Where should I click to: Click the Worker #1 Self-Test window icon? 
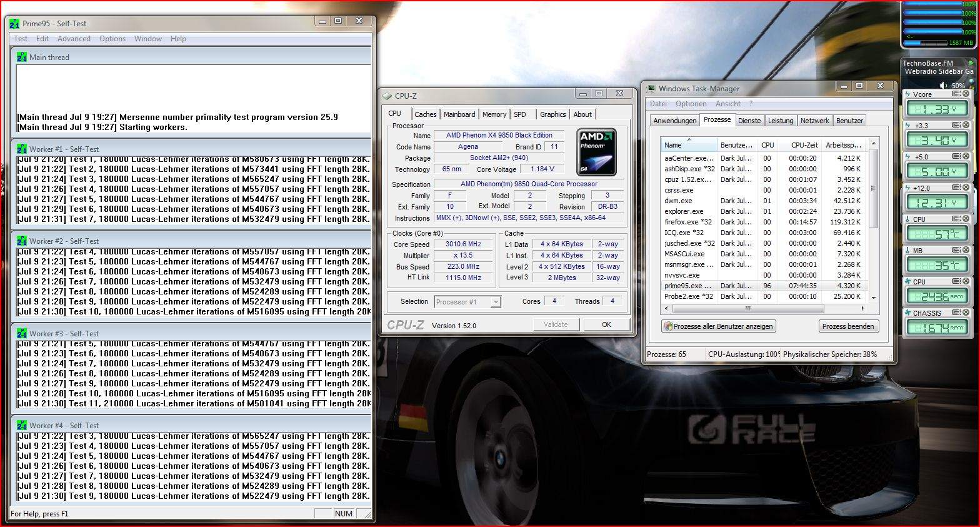tap(22, 149)
